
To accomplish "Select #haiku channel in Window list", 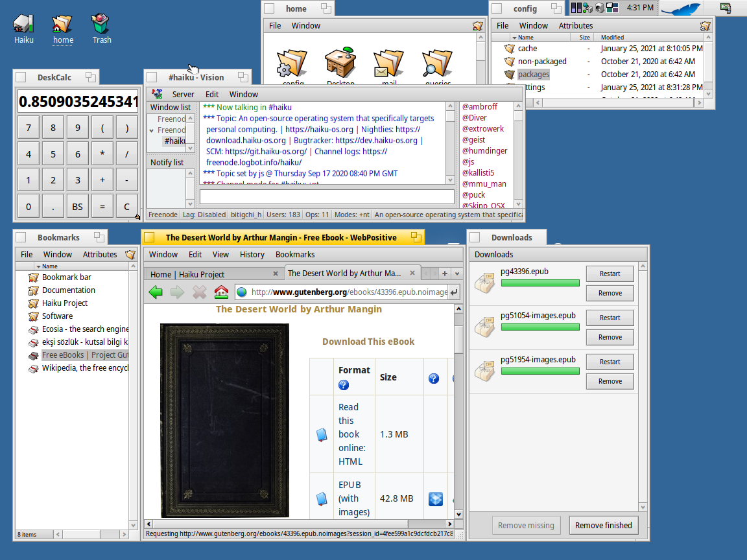I will [174, 141].
